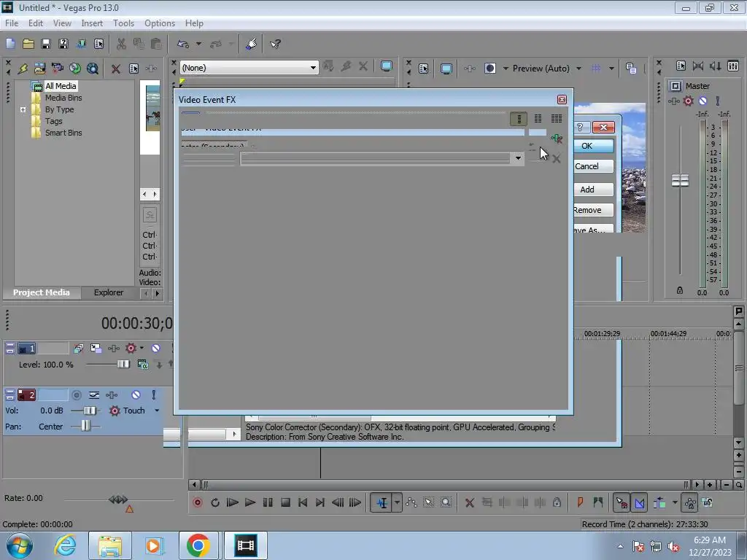Remove selected media with the red X icon
The width and height of the screenshot is (747, 560).
click(115, 69)
